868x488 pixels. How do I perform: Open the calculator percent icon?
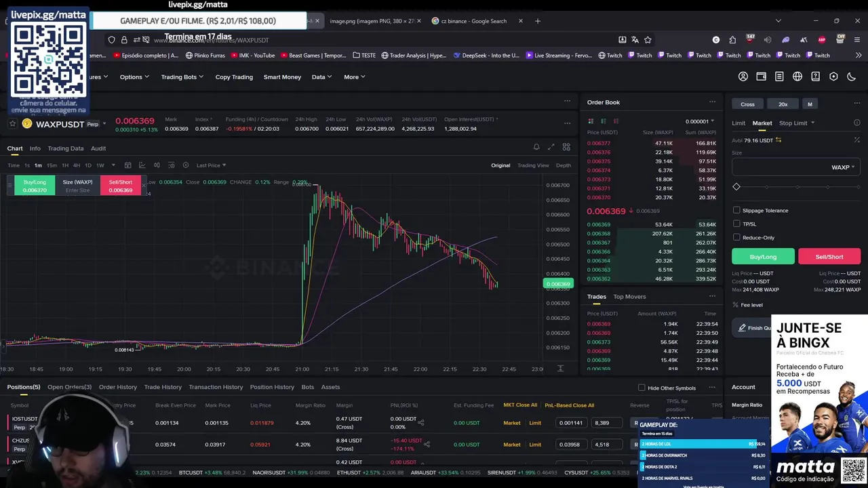tap(857, 140)
